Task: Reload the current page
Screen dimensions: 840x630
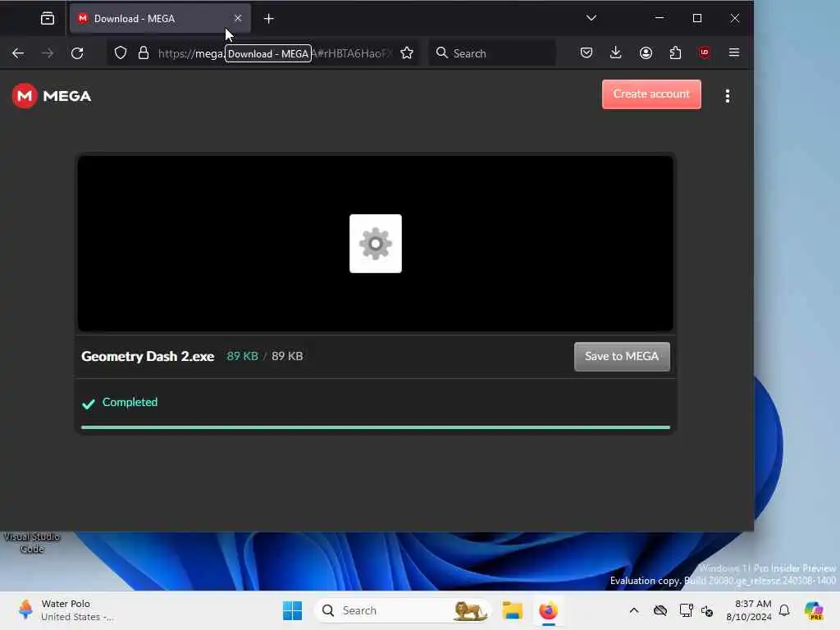Action: (x=77, y=53)
